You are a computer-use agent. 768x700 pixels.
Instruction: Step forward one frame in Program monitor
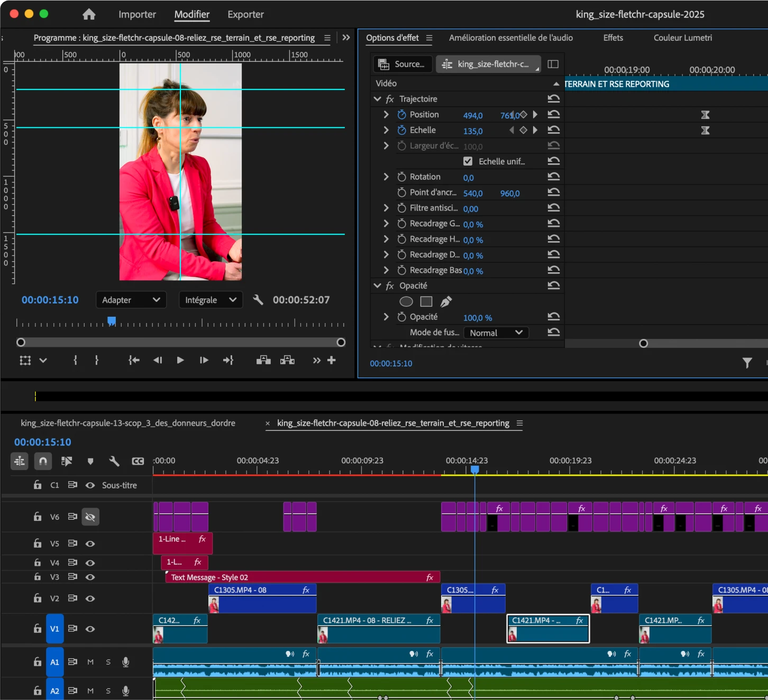(204, 360)
